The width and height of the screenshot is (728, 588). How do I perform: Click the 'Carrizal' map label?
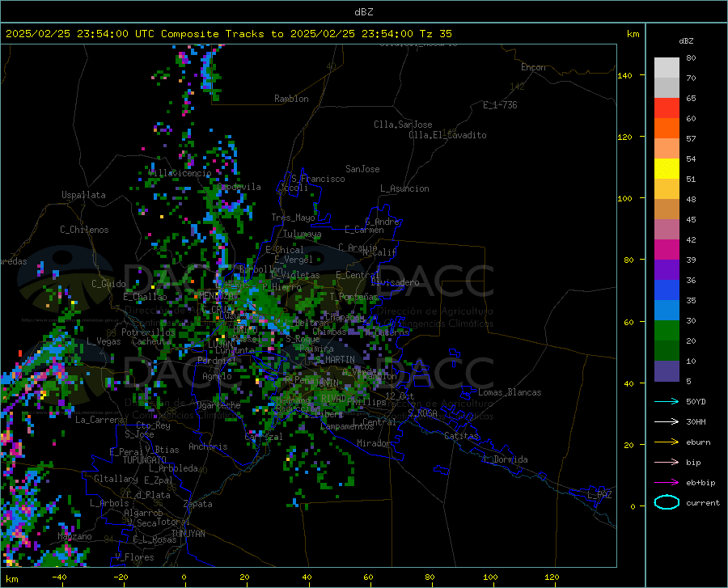pos(264,437)
